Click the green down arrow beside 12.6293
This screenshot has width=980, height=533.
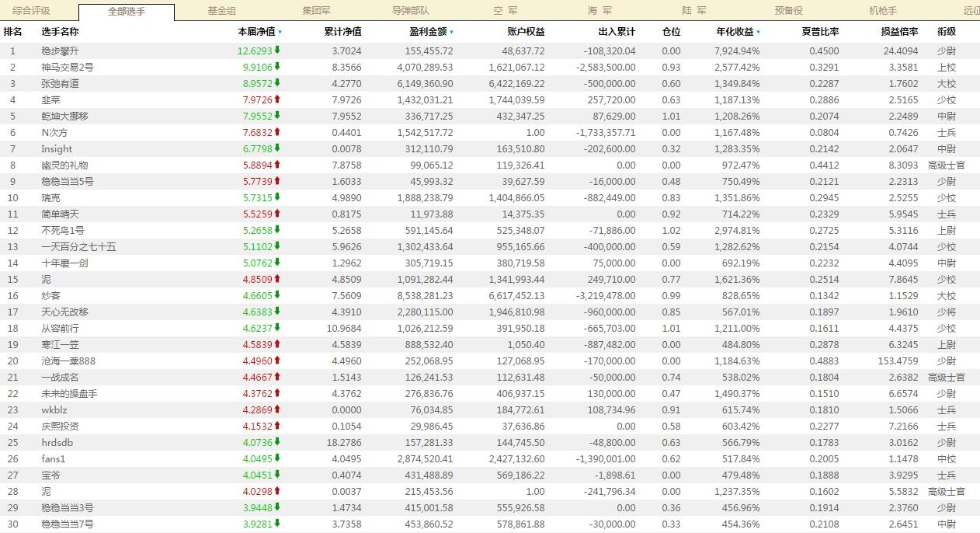277,51
